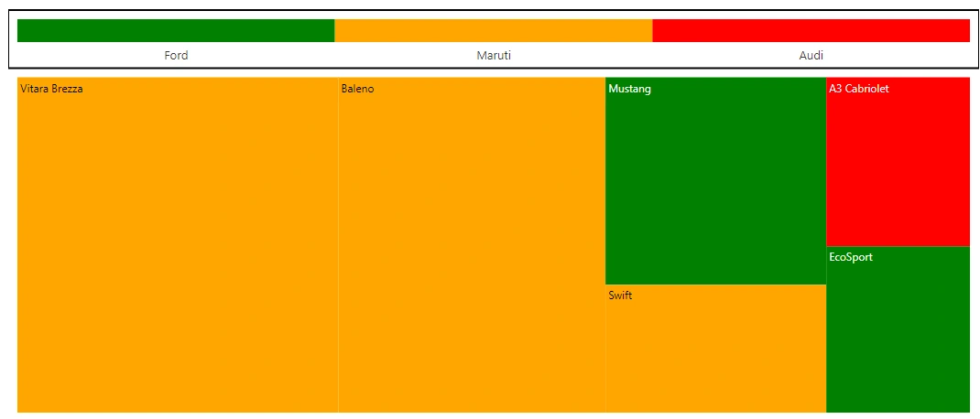Select the Maruti legend label

pyautogui.click(x=494, y=55)
